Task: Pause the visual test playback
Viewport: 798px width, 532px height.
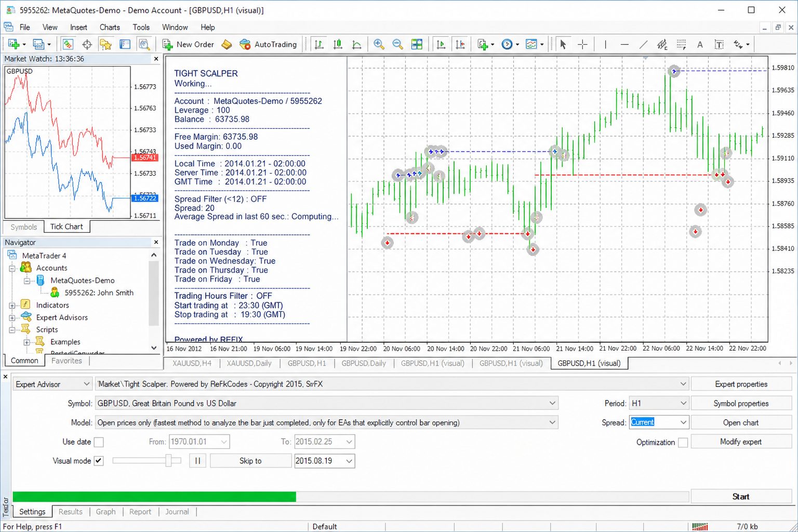Action: pyautogui.click(x=197, y=461)
